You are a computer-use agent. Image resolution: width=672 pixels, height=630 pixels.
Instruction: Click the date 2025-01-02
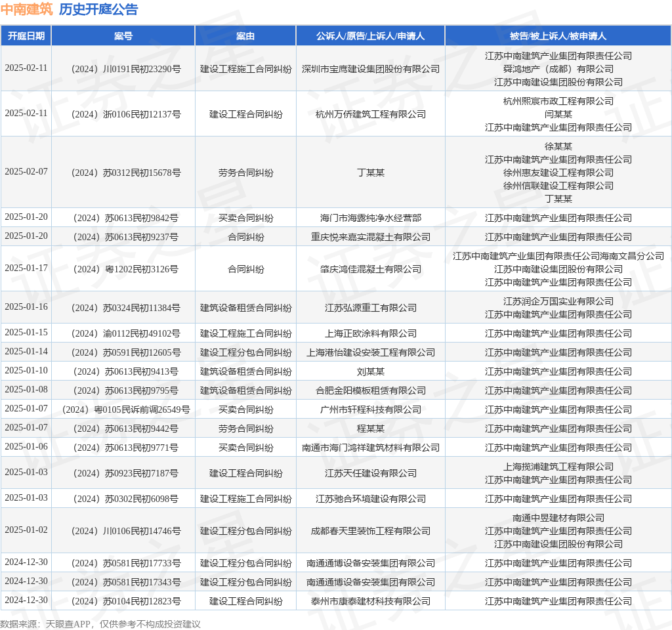pos(26,530)
